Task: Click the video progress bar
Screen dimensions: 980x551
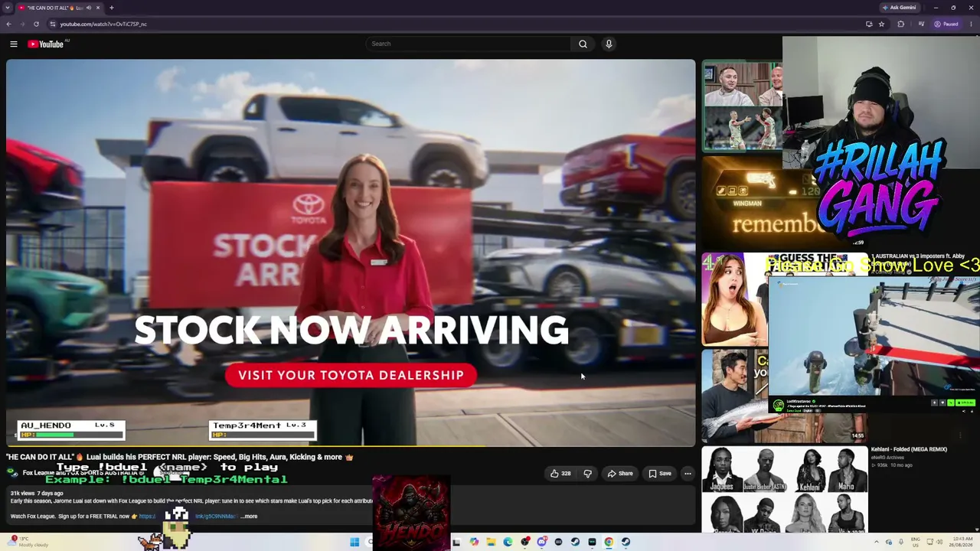Action: pyautogui.click(x=351, y=445)
